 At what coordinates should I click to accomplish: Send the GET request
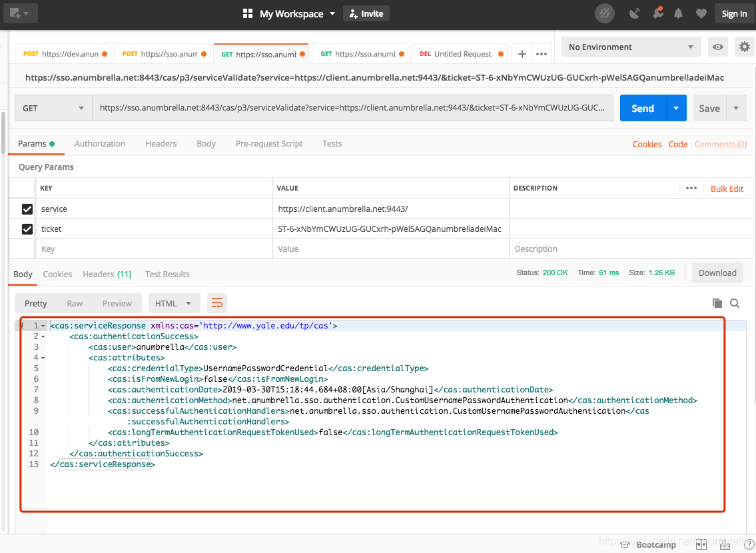[643, 108]
